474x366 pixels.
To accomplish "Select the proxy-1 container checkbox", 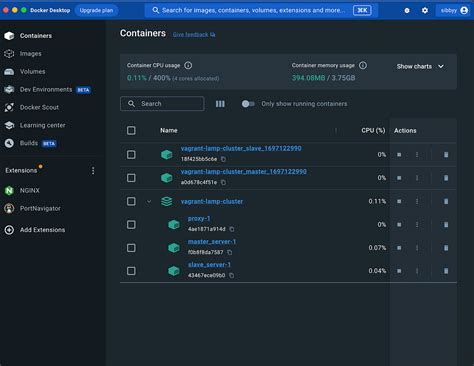I will coord(131,225).
